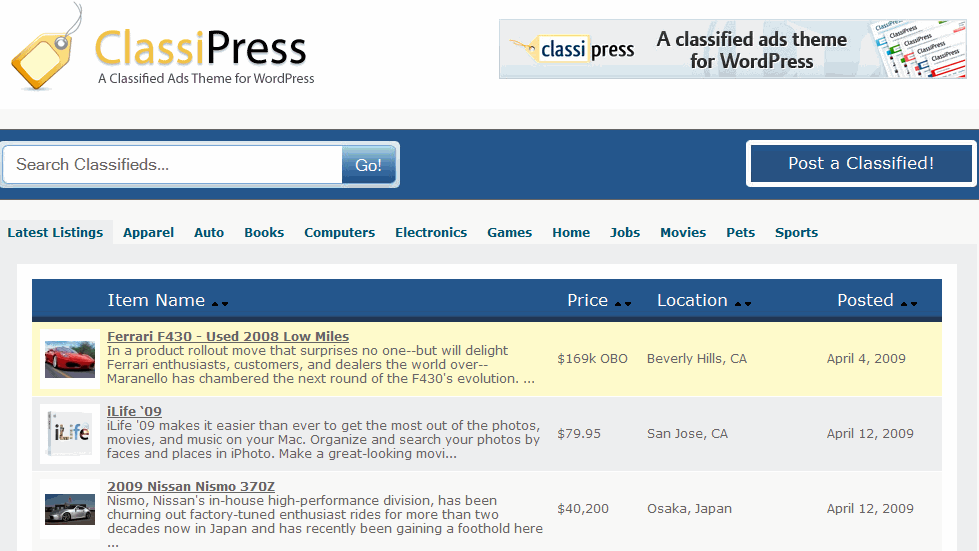The image size is (979, 551).
Task: Click Osaka, Japan location
Action: 689,509
